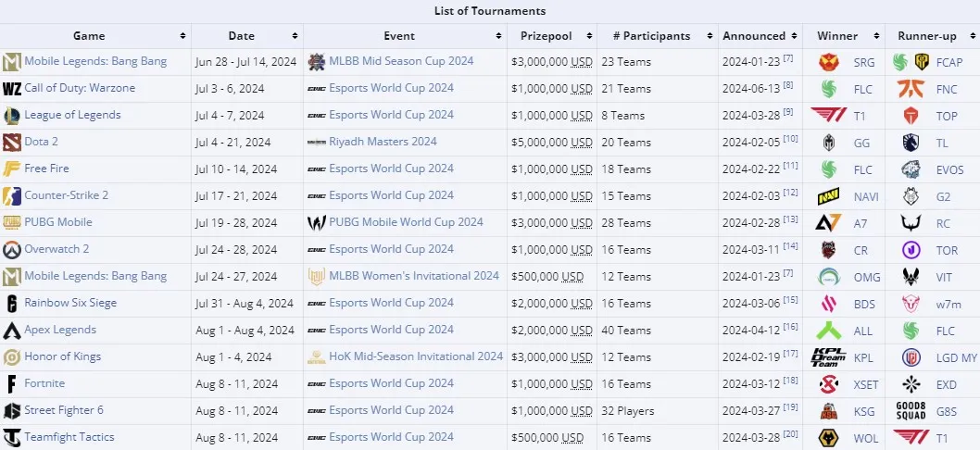
Task: Click the Rainbow Six Siege game icon
Action: coord(12,303)
